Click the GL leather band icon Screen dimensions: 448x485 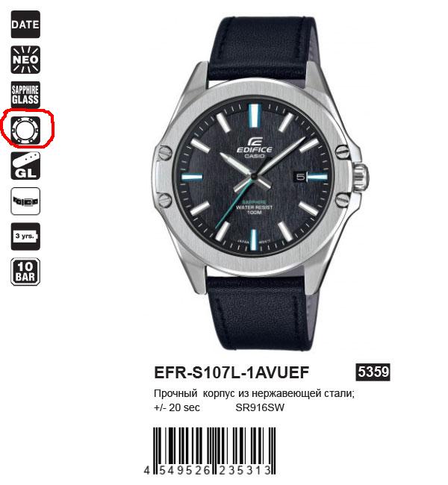click(x=25, y=166)
